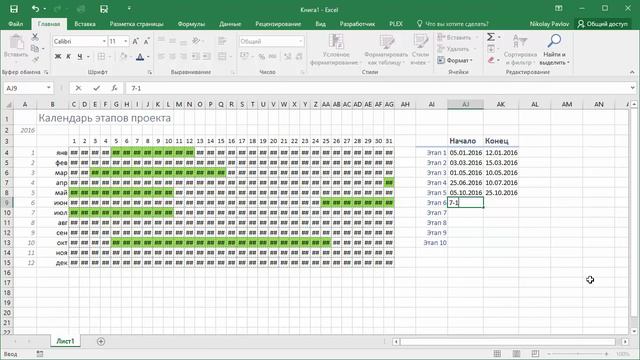Toggle center horizontal alignment
The image size is (640, 360).
coord(173,56)
